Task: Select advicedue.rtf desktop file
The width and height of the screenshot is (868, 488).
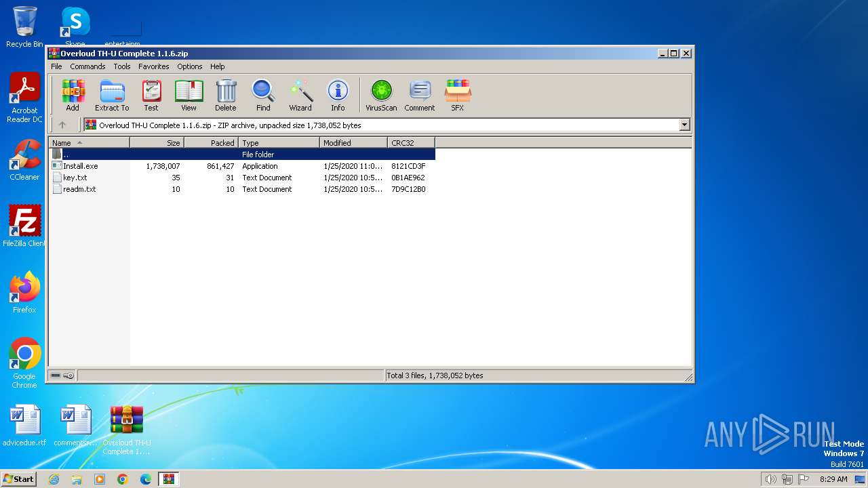Action: click(24, 425)
